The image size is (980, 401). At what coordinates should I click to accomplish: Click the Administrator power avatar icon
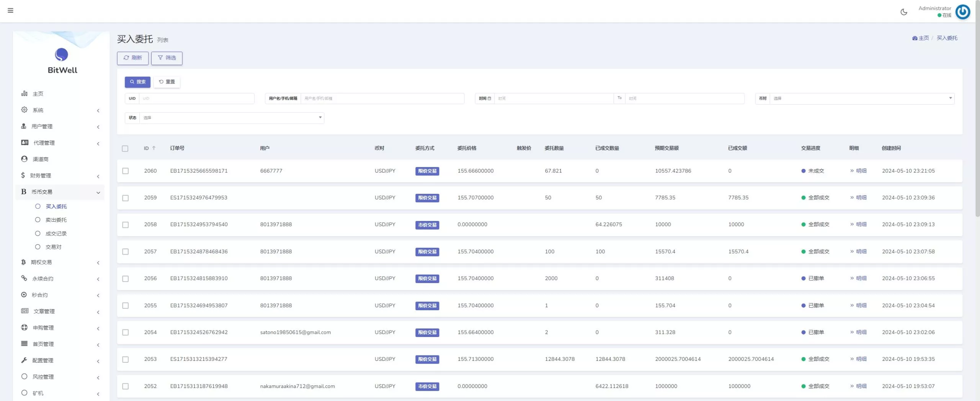pos(962,12)
